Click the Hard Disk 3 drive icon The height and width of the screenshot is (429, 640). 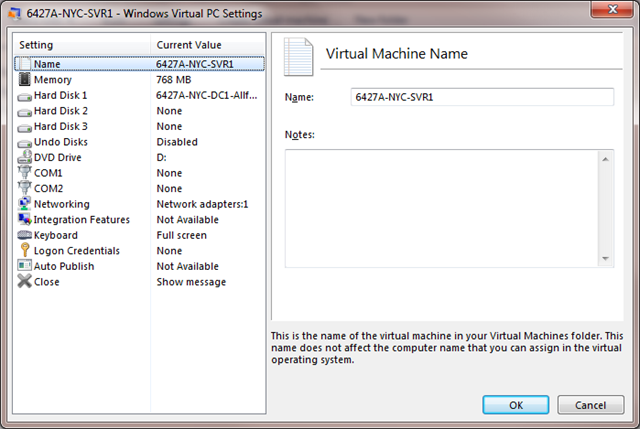pyautogui.click(x=24, y=128)
